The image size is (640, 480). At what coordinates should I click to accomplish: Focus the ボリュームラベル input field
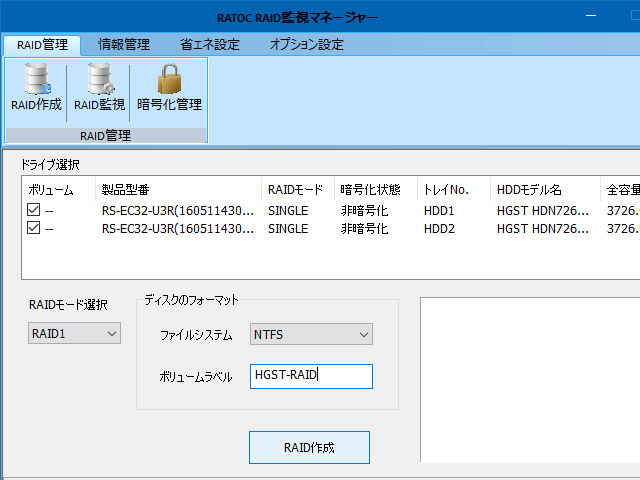click(x=311, y=376)
